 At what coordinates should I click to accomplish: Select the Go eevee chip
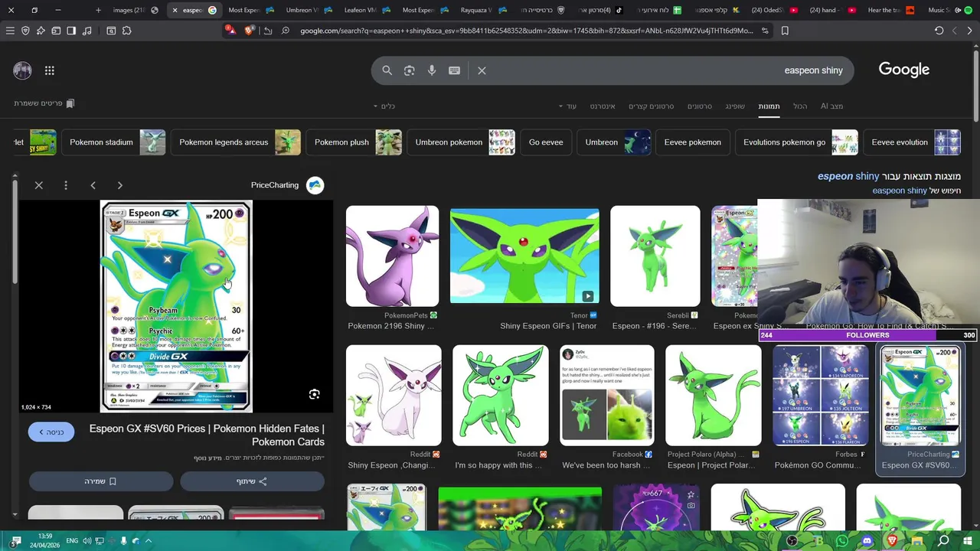(x=546, y=142)
